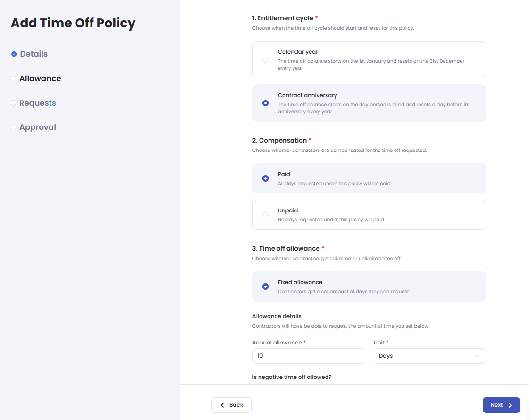Click the right arrow icon on Next
Image resolution: width=529 pixels, height=420 pixels.
510,405
